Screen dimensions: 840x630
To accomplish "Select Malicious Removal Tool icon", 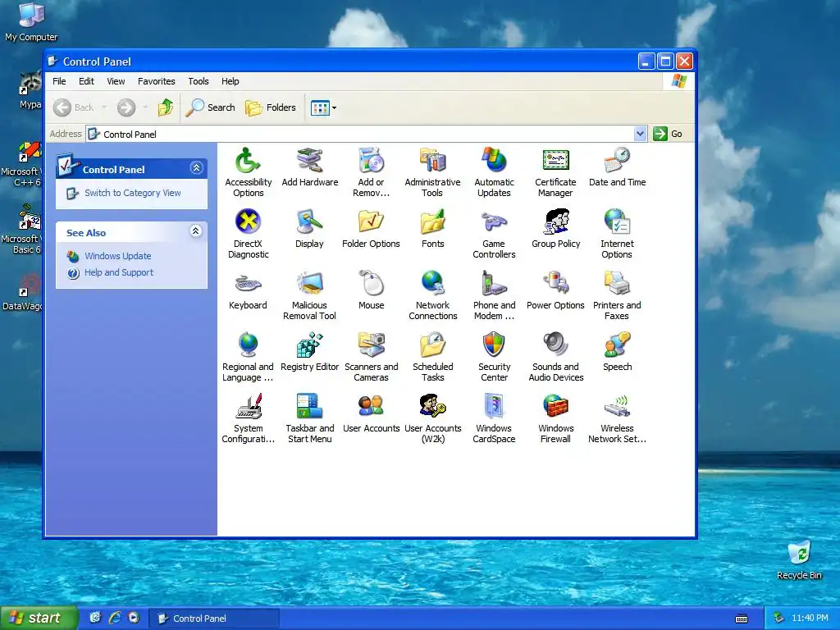I will (309, 283).
